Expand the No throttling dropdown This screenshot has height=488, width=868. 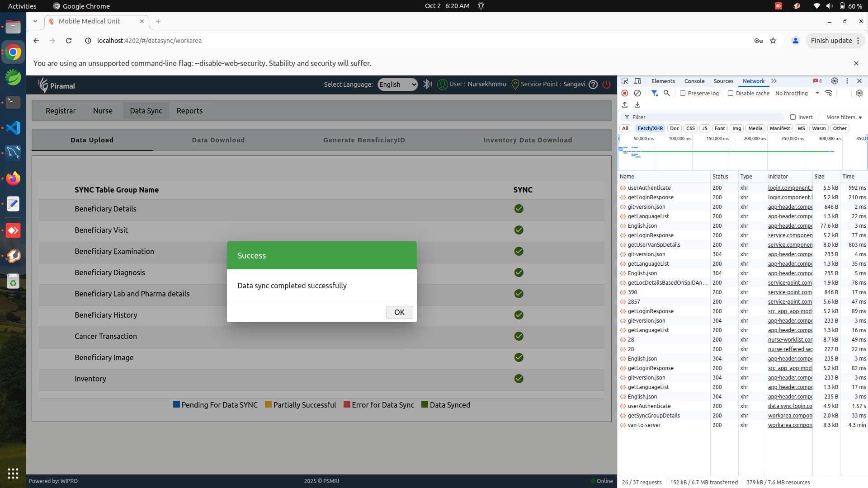[797, 93]
